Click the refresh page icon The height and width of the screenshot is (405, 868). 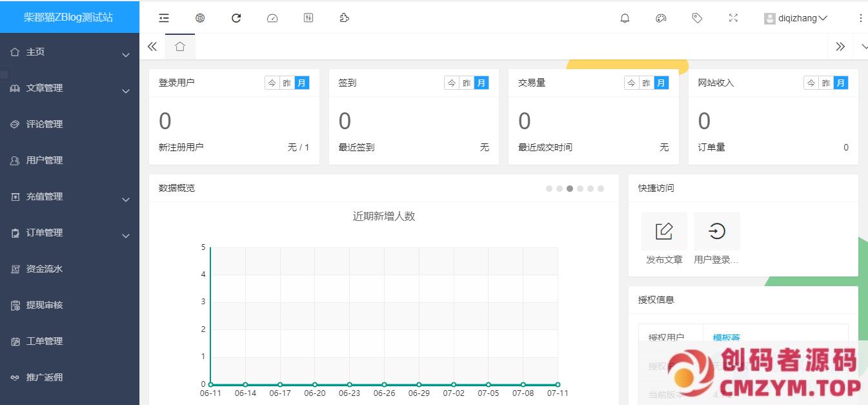pos(236,18)
